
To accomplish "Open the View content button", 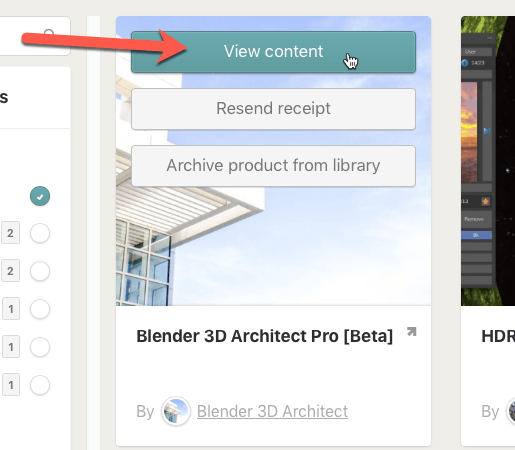I will tap(273, 52).
